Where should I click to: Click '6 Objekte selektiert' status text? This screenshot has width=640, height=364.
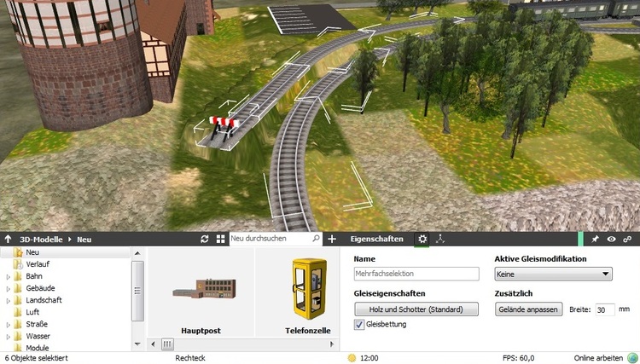click(x=37, y=358)
